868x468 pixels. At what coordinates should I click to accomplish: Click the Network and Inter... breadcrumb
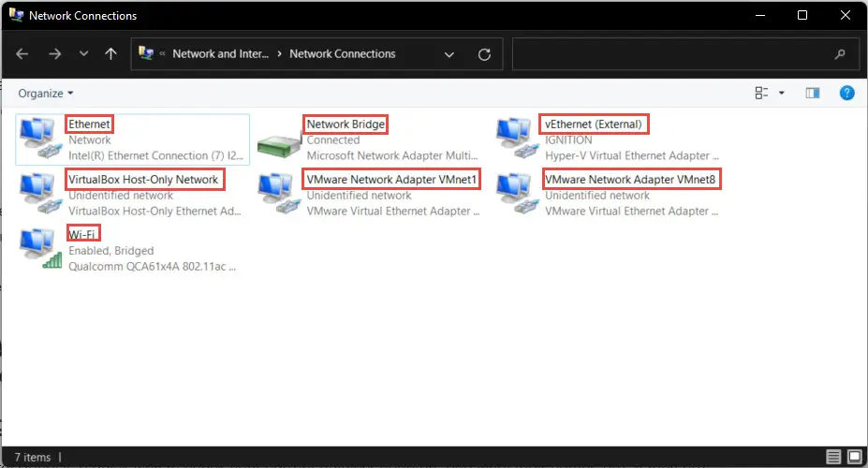coord(220,53)
